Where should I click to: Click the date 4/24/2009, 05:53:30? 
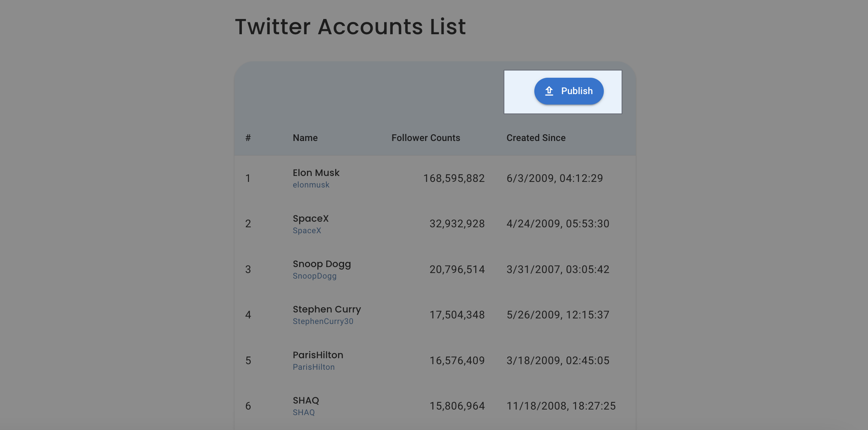[x=558, y=224]
